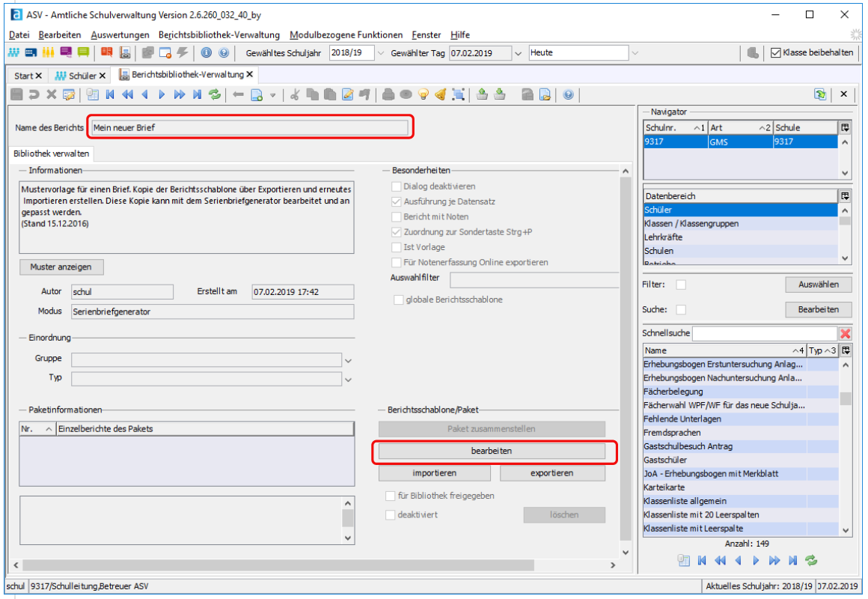868x599 pixels.
Task: Go to next record in the second toolbar
Action: click(x=162, y=95)
